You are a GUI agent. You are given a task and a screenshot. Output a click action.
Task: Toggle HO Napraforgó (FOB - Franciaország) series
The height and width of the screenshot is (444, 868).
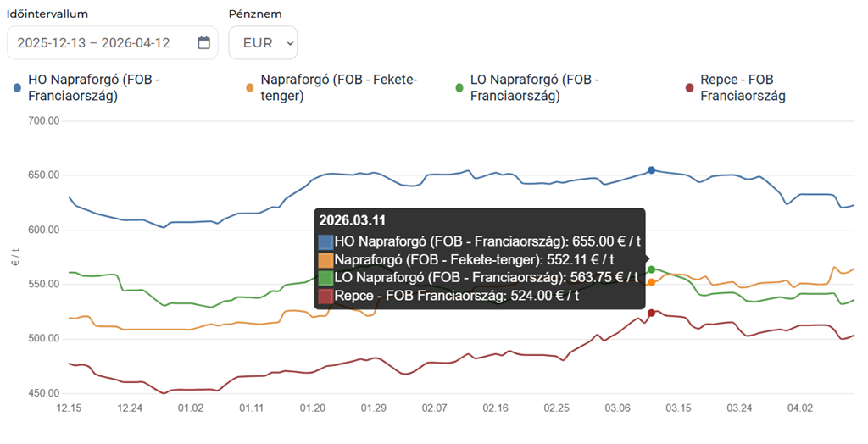click(x=93, y=87)
